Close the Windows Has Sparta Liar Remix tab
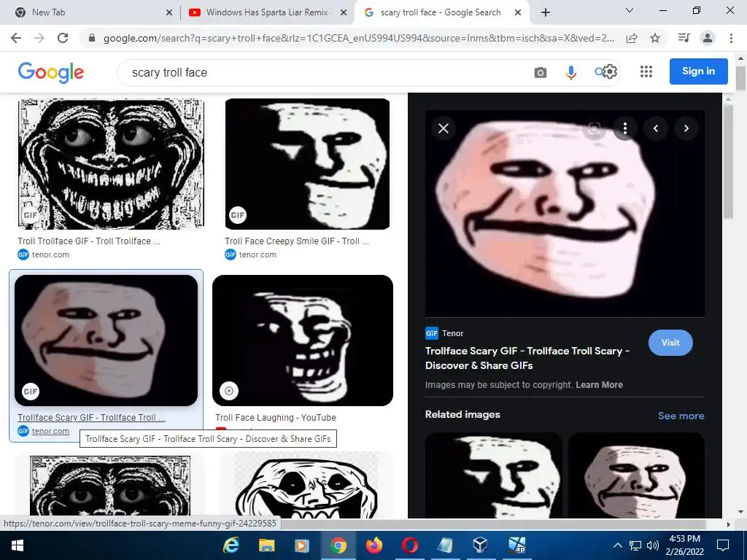The height and width of the screenshot is (560, 747). point(344,13)
